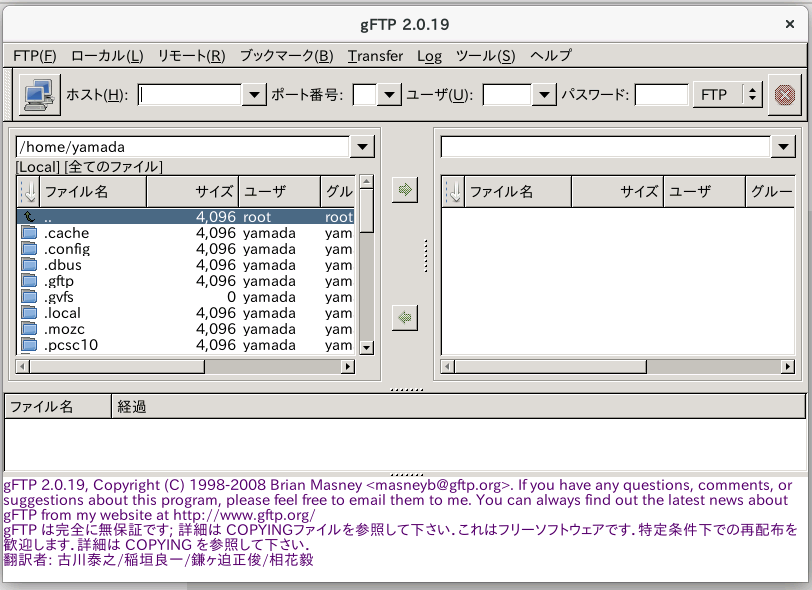The width and height of the screenshot is (812, 590).
Task: Click the connect computer icon
Action: click(39, 94)
